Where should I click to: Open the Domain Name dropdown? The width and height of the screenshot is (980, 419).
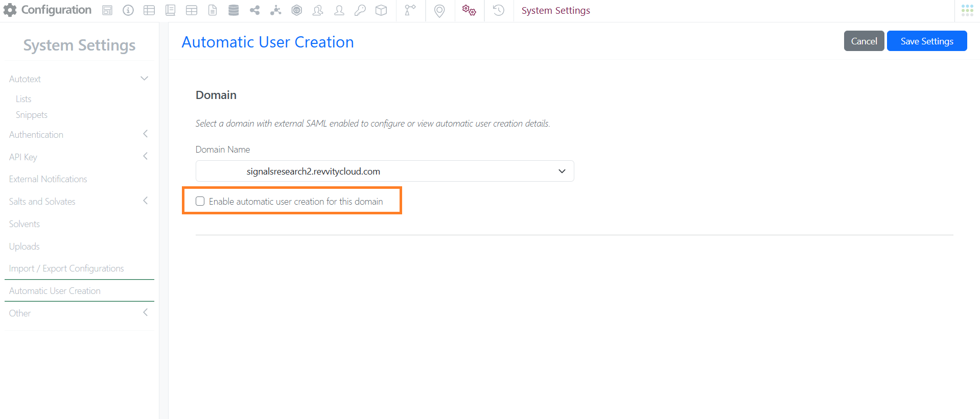(385, 171)
